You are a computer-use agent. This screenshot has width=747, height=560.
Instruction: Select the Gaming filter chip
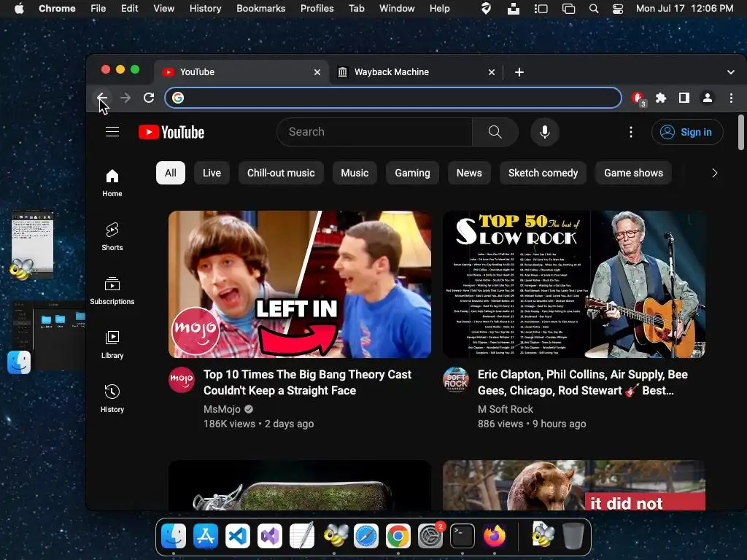click(412, 173)
